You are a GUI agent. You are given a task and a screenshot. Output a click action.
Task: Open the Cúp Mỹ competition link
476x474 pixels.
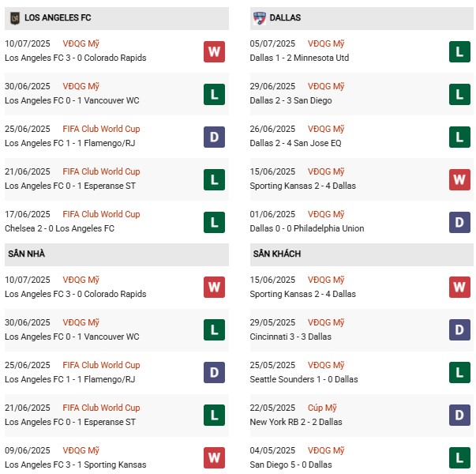(x=323, y=408)
